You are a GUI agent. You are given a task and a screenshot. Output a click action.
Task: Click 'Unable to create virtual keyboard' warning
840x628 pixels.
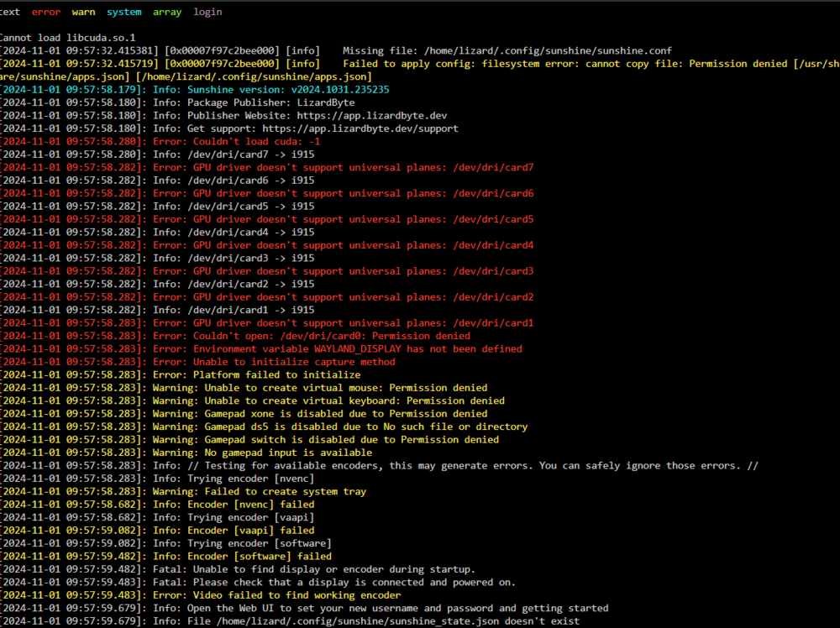click(252, 400)
